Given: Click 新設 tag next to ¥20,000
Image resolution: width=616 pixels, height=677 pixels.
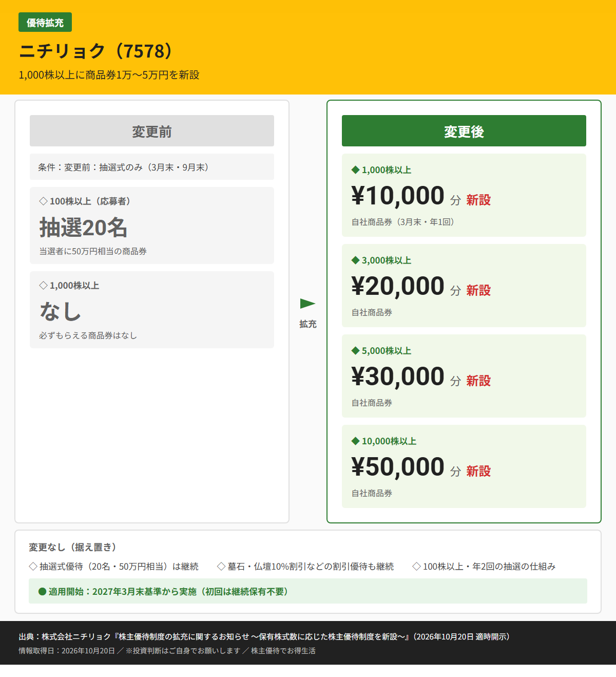Looking at the screenshot, I should pos(478,290).
